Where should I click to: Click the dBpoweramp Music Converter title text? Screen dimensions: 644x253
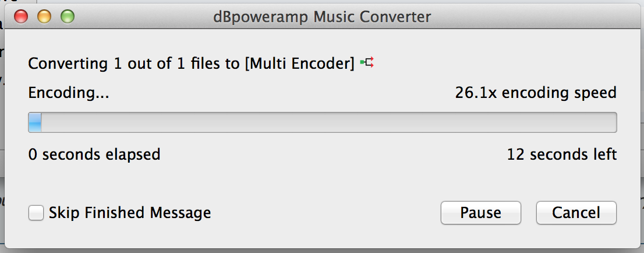[322, 16]
